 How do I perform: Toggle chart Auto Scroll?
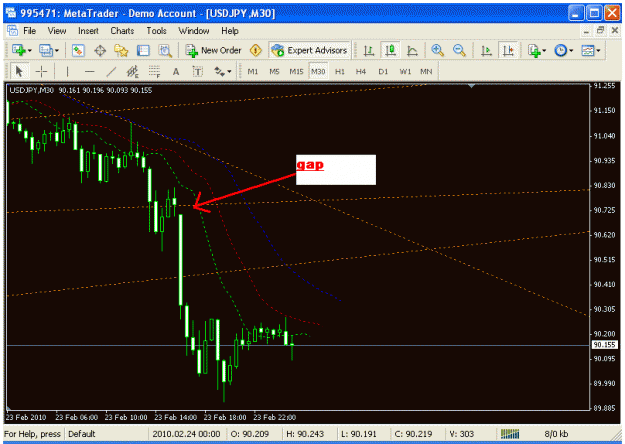click(486, 50)
